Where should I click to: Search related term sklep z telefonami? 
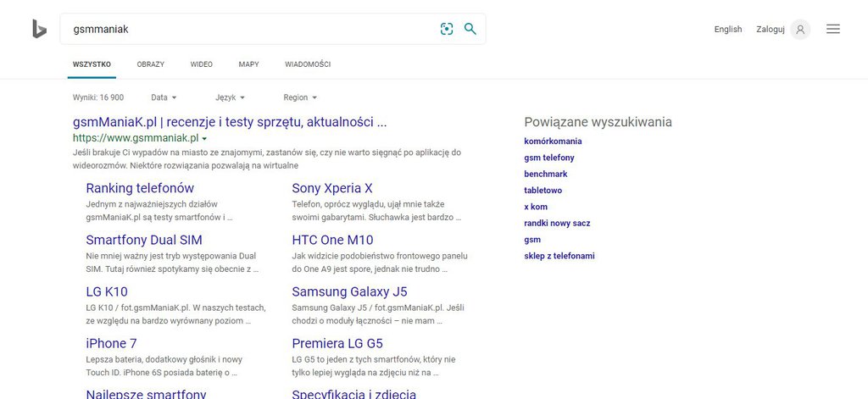559,256
